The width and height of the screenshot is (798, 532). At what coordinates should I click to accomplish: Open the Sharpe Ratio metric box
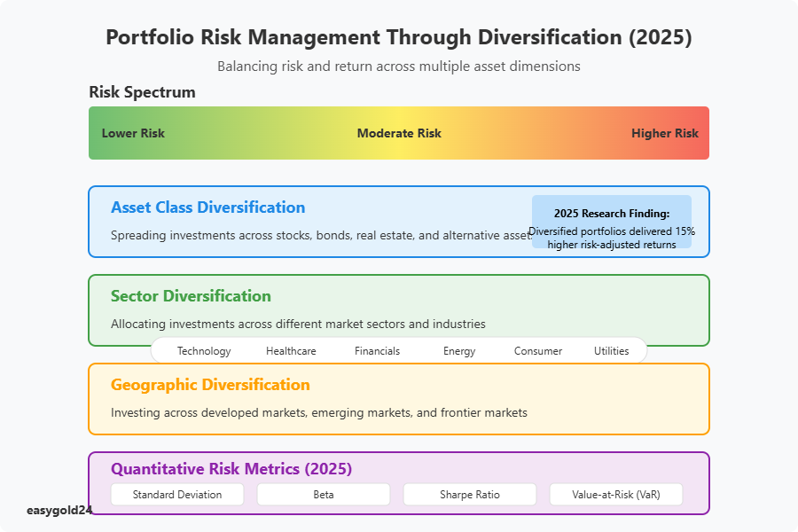point(470,494)
